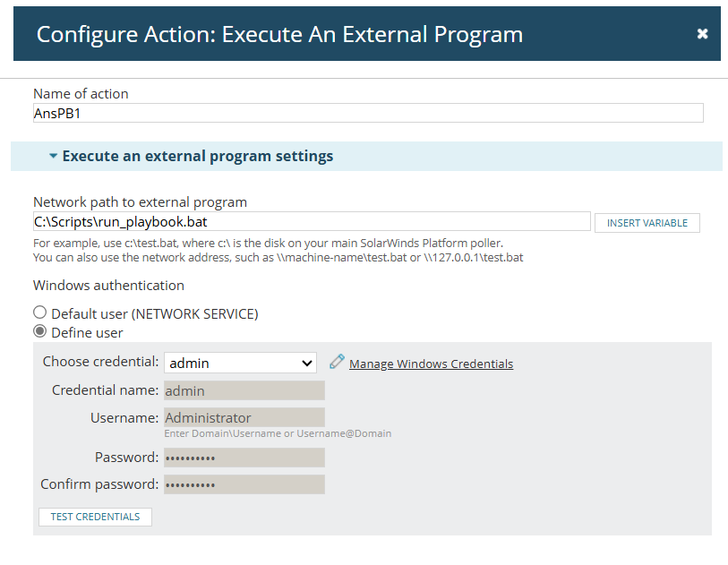The image size is (728, 565).
Task: Click the pencil icon beside Manage Windows Credentials
Action: pyautogui.click(x=337, y=362)
